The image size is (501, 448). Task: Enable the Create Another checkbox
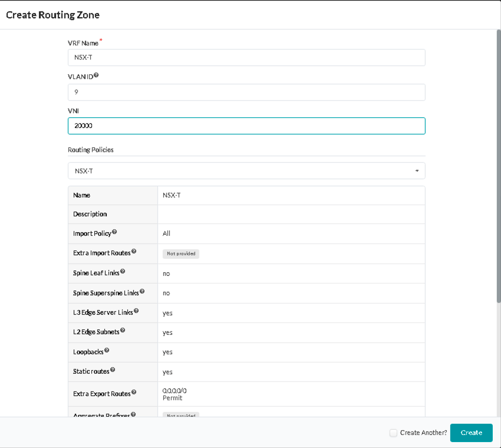click(393, 433)
